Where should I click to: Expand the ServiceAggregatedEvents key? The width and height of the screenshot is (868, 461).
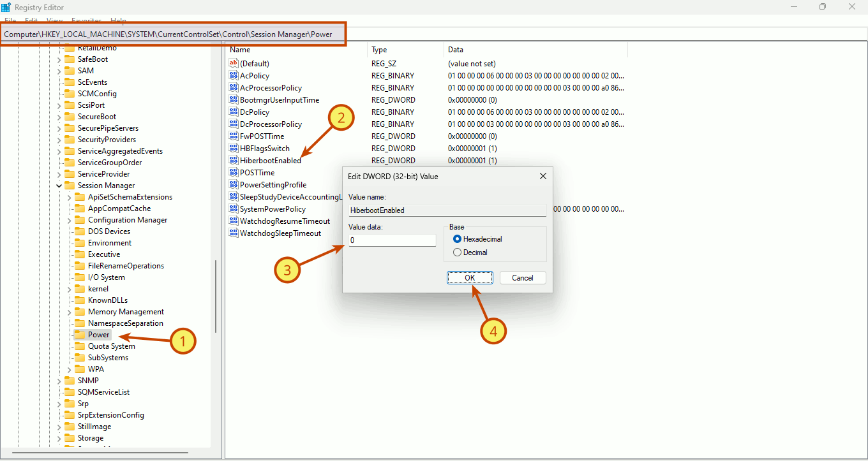[x=59, y=151]
